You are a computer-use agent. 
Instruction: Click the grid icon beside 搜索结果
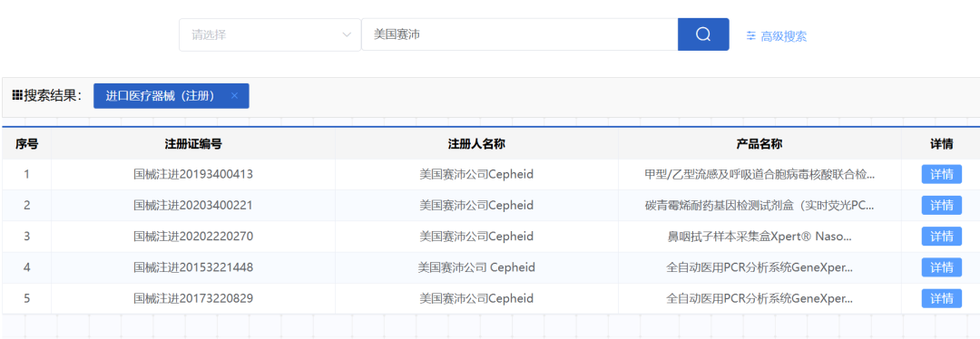pos(17,95)
